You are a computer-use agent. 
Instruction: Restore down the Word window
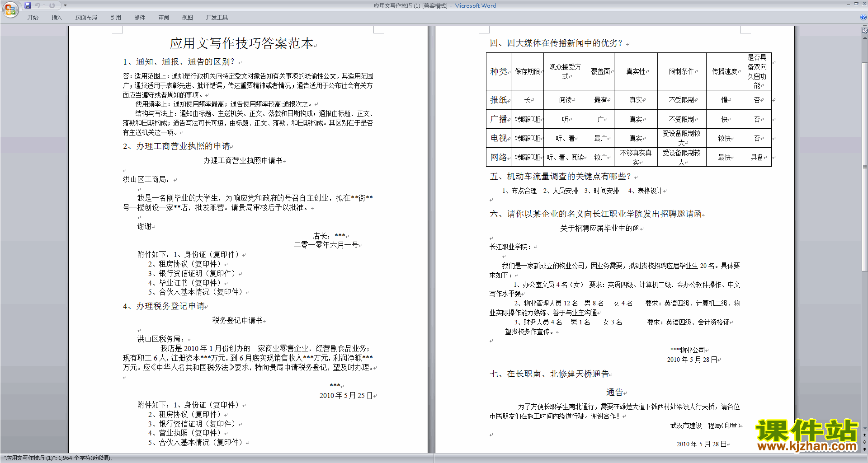point(856,4)
